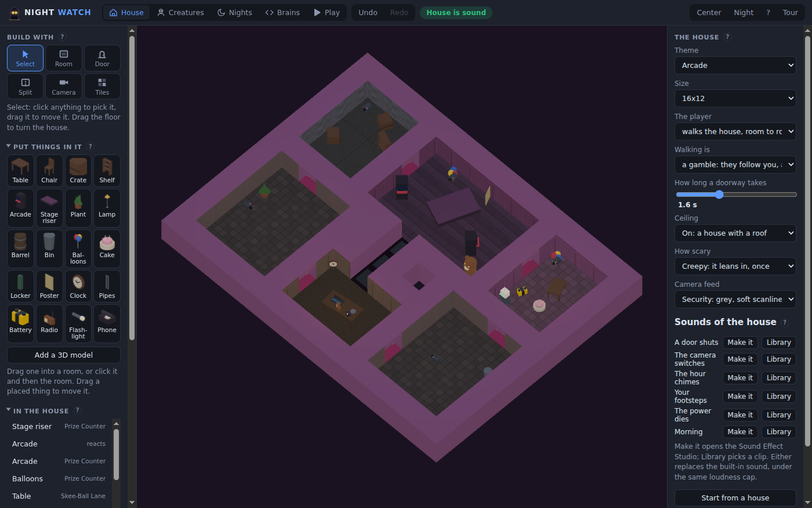This screenshot has width=812, height=508.
Task: Pick the Balloons decoration
Action: [78, 248]
